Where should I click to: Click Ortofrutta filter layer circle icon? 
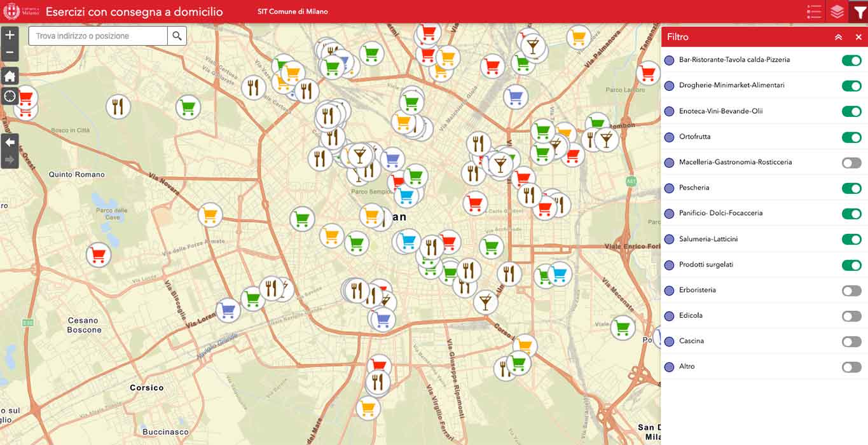coord(669,137)
